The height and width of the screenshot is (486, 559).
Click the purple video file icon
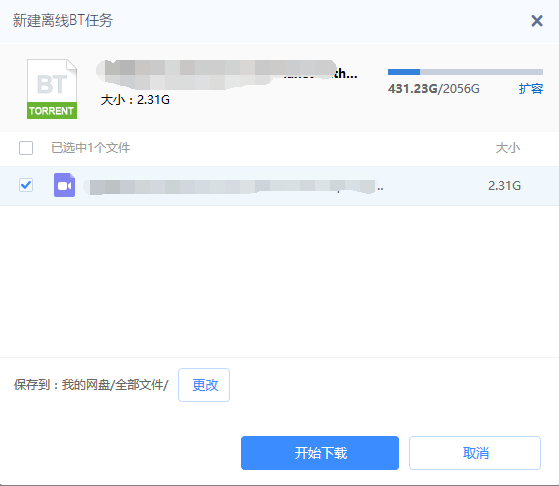point(65,185)
